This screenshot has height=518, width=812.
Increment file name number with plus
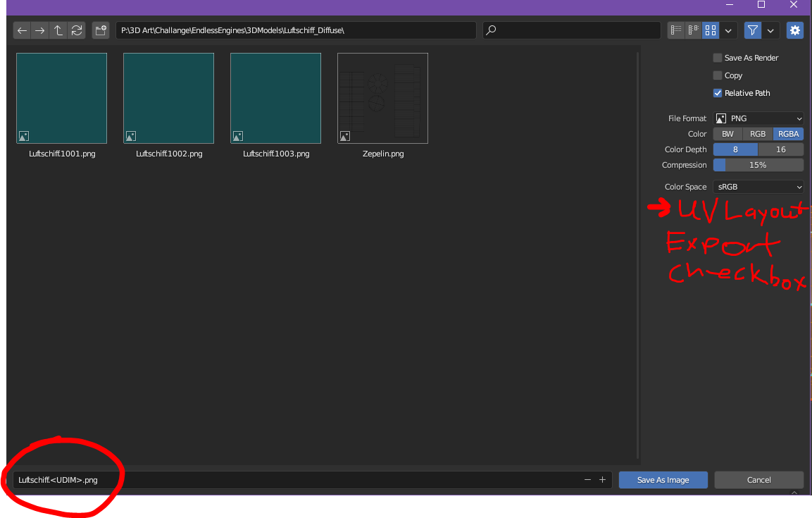pos(602,480)
